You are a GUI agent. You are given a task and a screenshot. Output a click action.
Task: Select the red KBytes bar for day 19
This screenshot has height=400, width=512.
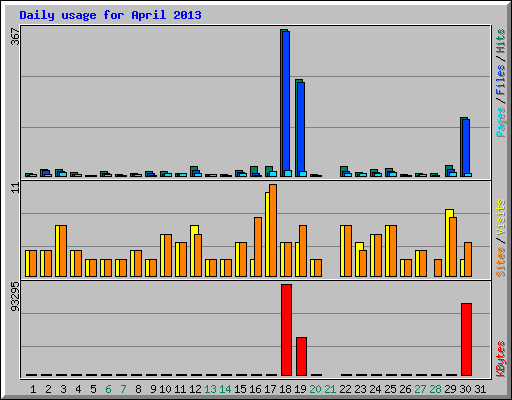tap(301, 356)
